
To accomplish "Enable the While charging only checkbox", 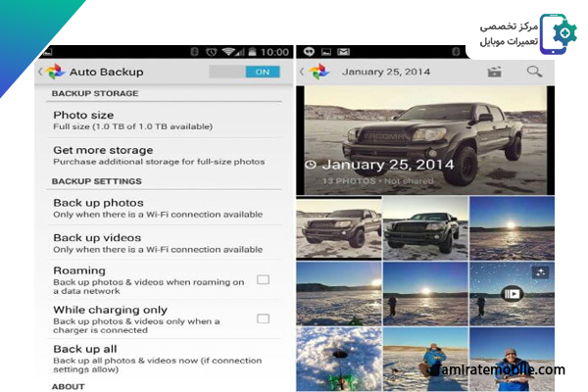I will tap(263, 318).
